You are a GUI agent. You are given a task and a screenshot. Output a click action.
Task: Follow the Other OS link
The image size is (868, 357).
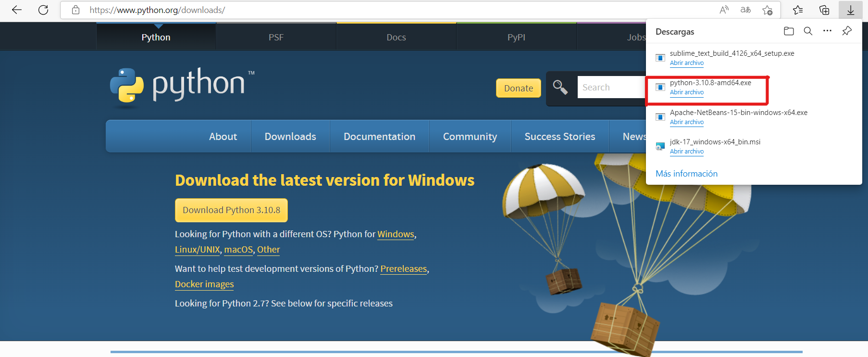tap(268, 250)
